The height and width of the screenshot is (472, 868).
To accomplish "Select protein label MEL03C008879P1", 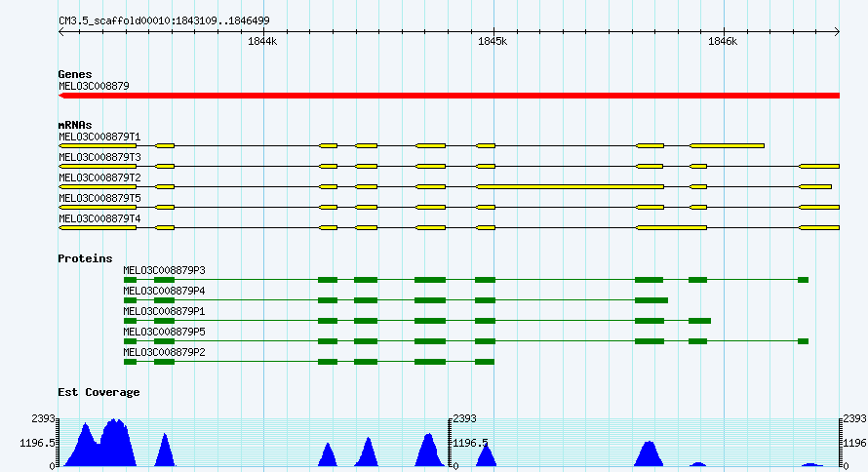I will pos(164,311).
